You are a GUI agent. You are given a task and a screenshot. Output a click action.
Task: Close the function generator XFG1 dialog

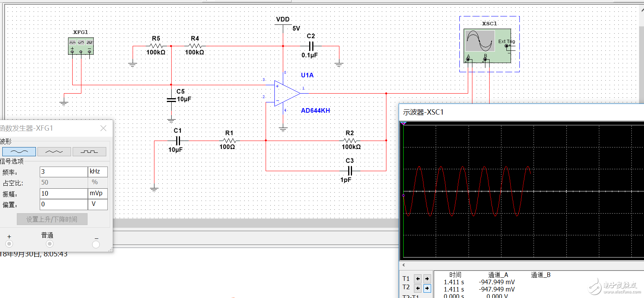[x=103, y=128]
